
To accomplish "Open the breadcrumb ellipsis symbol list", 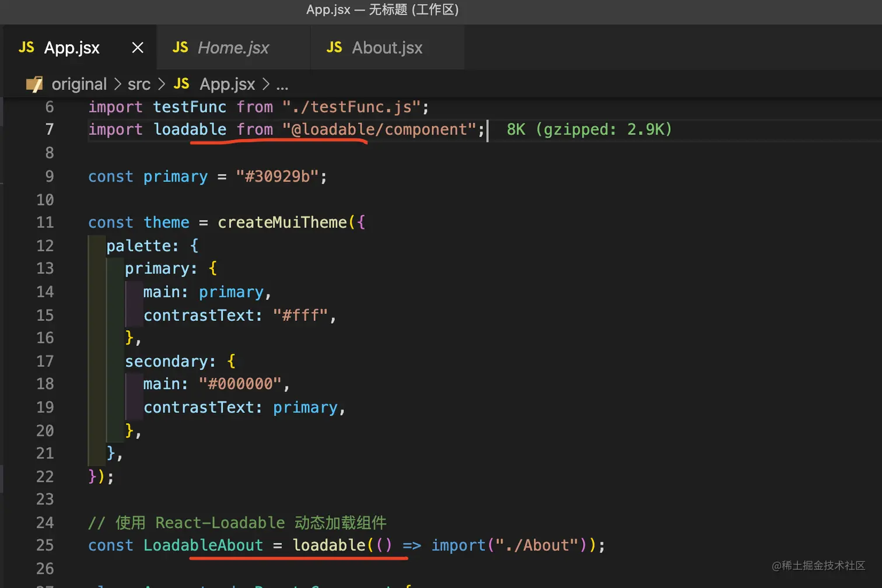I will click(x=282, y=85).
